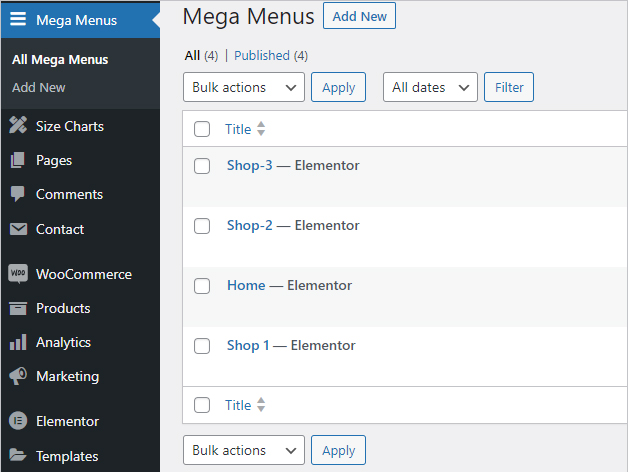This screenshot has width=628, height=472.
Task: Open Mega Menus in the sidebar
Action: (80, 19)
